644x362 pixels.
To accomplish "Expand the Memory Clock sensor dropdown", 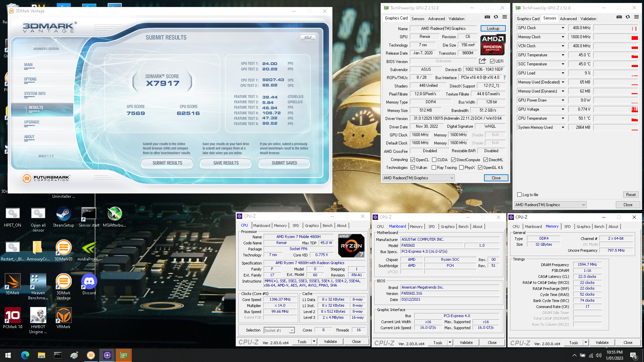I will point(563,37).
